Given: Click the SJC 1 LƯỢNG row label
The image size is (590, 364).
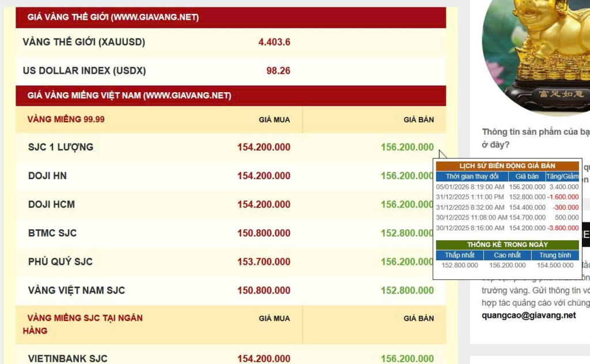Looking at the screenshot, I should (60, 147).
